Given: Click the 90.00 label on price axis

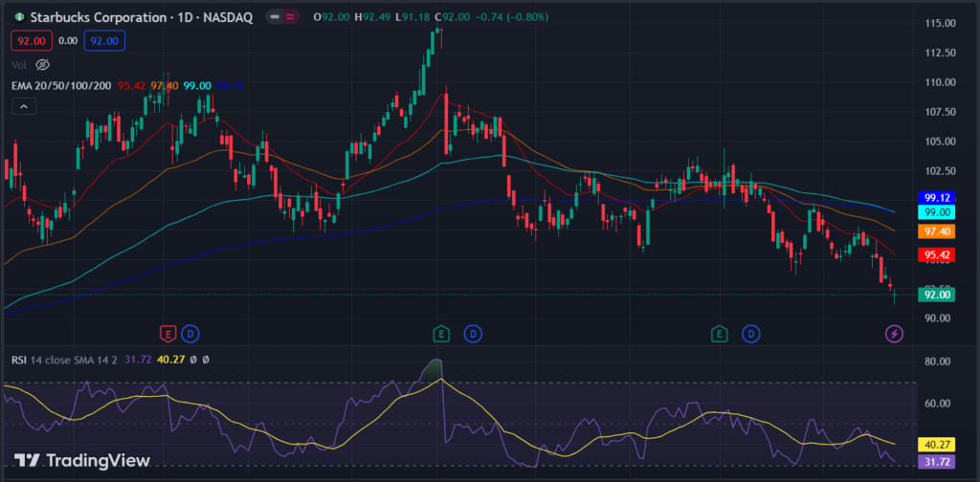Looking at the screenshot, I should point(940,318).
